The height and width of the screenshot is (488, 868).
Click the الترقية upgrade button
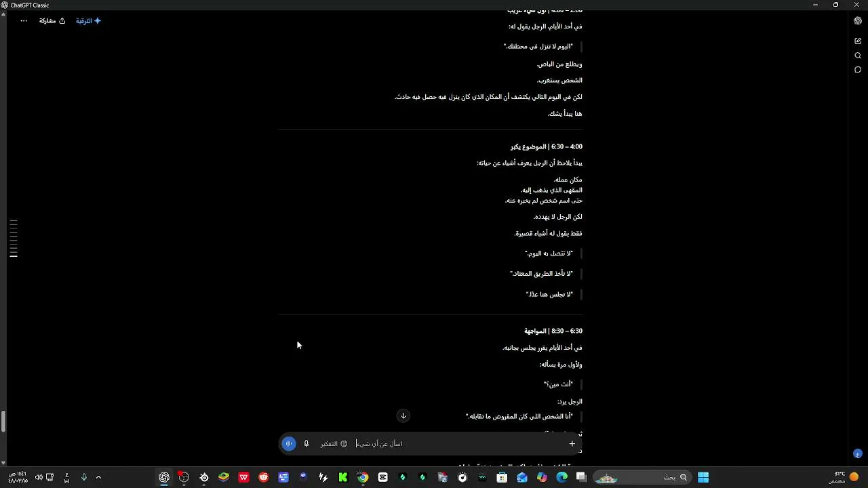point(88,21)
